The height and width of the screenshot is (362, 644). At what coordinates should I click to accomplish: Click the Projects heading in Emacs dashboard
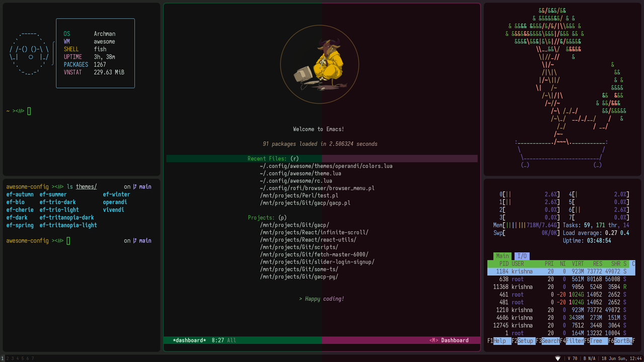pyautogui.click(x=261, y=218)
